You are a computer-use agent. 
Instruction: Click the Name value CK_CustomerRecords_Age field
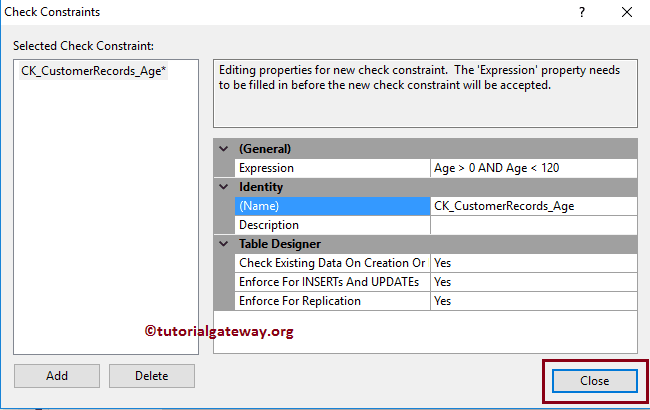[532, 206]
